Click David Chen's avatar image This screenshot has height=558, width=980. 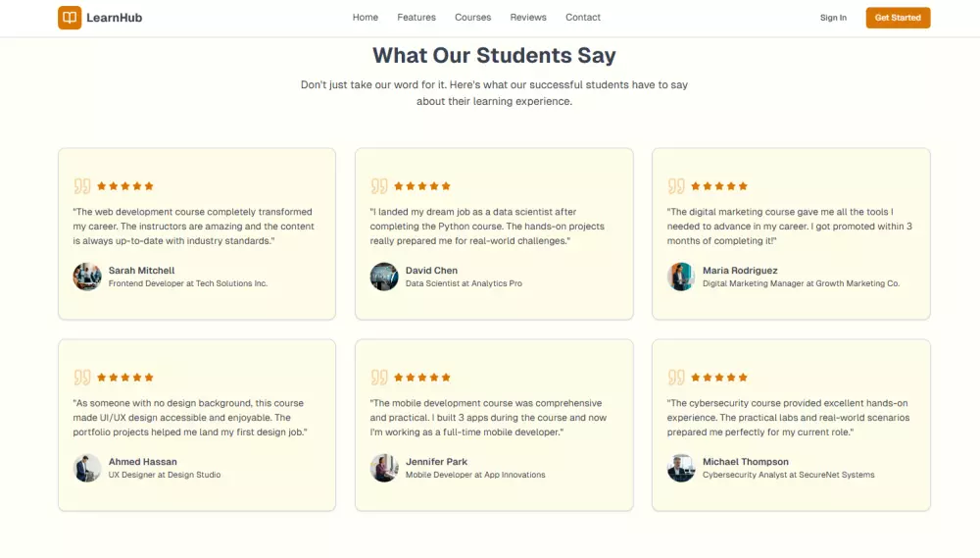[x=384, y=277]
